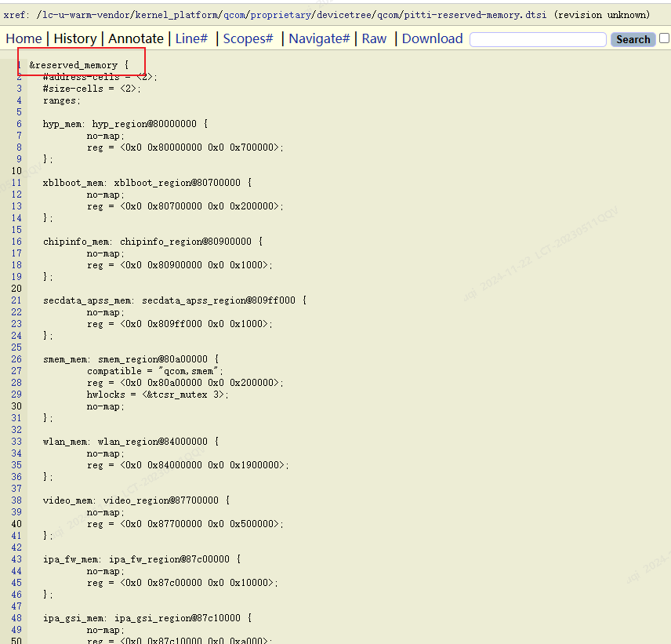Tick the checkbox beside the Search button
The width and height of the screenshot is (671, 644).
664,38
